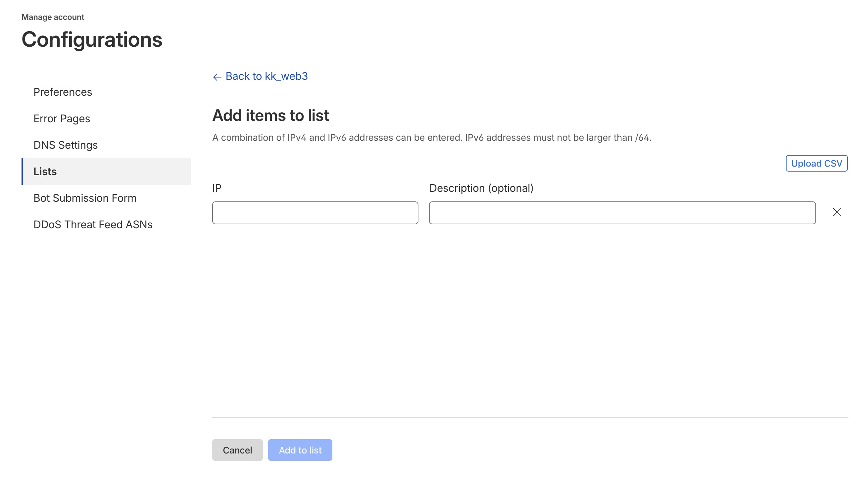The image size is (868, 477).
Task: Click the Description (optional) label
Action: (x=481, y=188)
